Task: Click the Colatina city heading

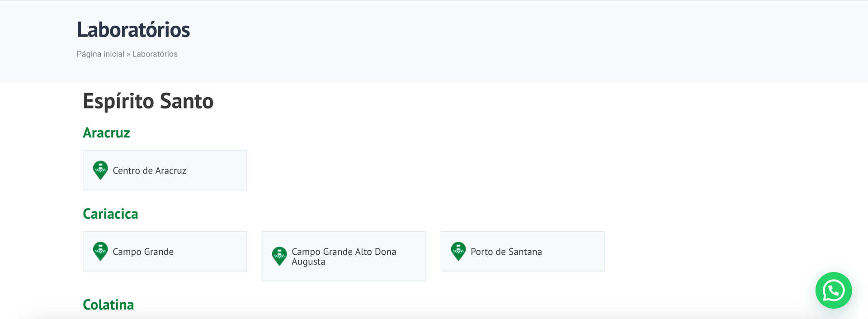Action: [x=108, y=305]
